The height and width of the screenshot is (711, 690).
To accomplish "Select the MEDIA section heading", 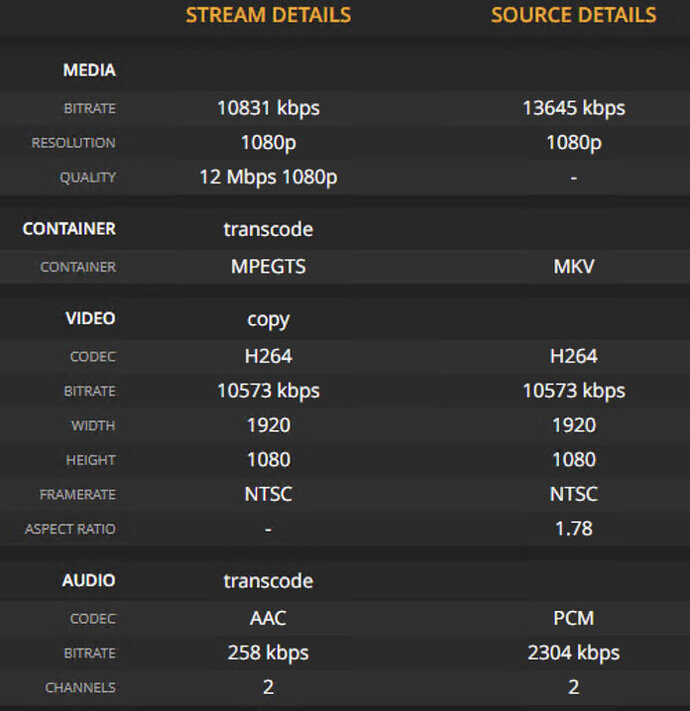I will pyautogui.click(x=89, y=70).
